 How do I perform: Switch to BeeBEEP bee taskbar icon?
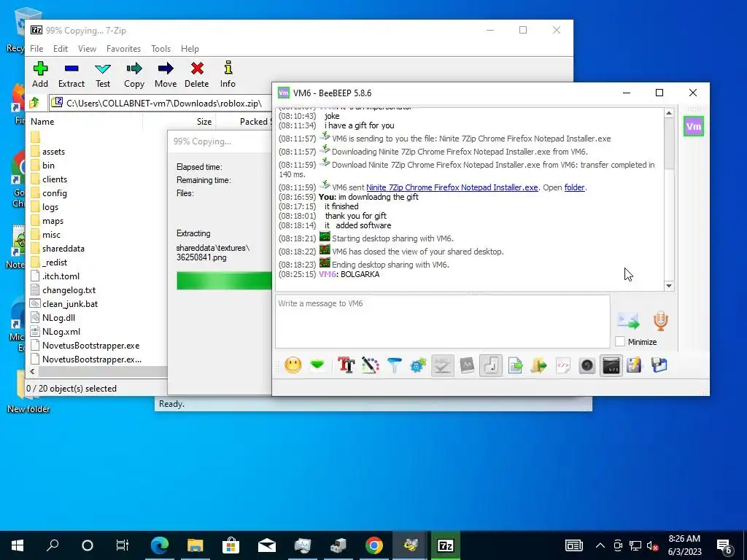[x=410, y=545]
